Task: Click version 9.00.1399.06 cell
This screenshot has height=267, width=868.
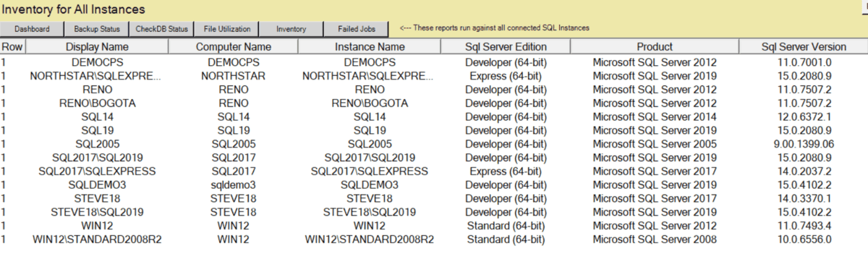Action: [x=804, y=144]
